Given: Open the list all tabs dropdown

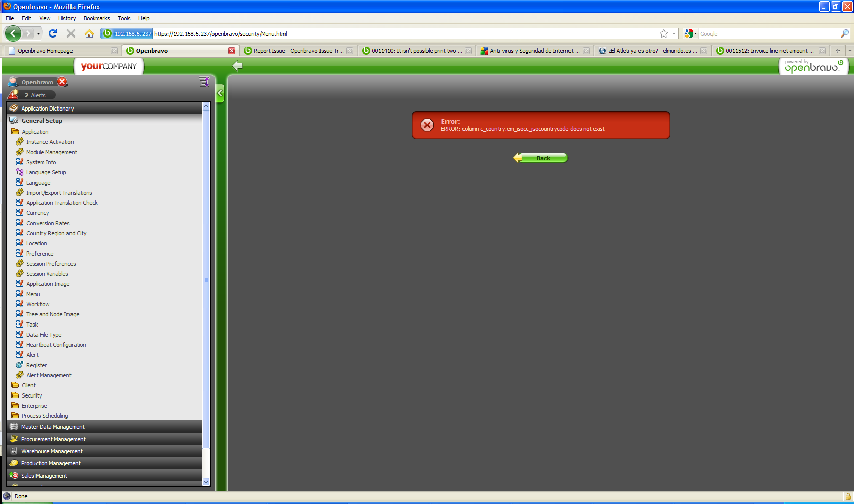Looking at the screenshot, I should (x=849, y=51).
